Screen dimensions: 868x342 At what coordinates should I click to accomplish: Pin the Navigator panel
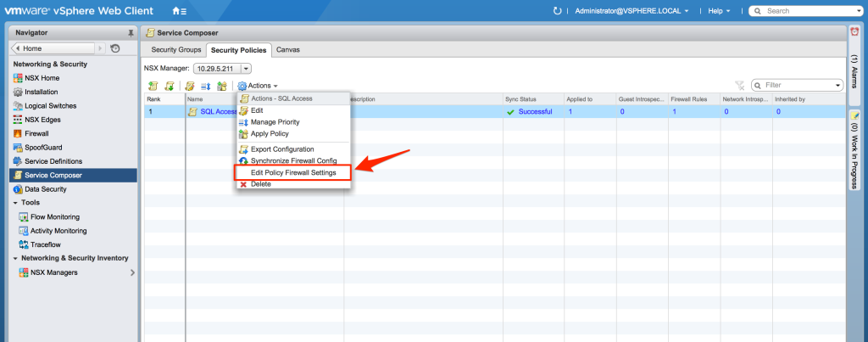[131, 33]
